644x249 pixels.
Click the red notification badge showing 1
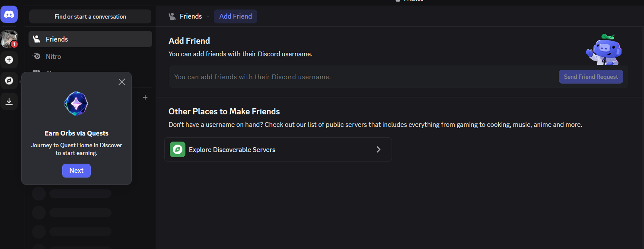click(14, 44)
